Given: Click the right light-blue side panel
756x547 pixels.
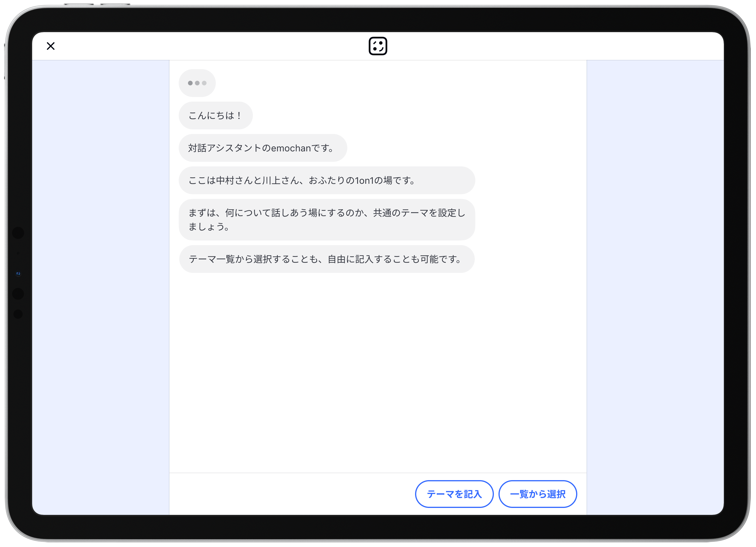Looking at the screenshot, I should pos(655,287).
